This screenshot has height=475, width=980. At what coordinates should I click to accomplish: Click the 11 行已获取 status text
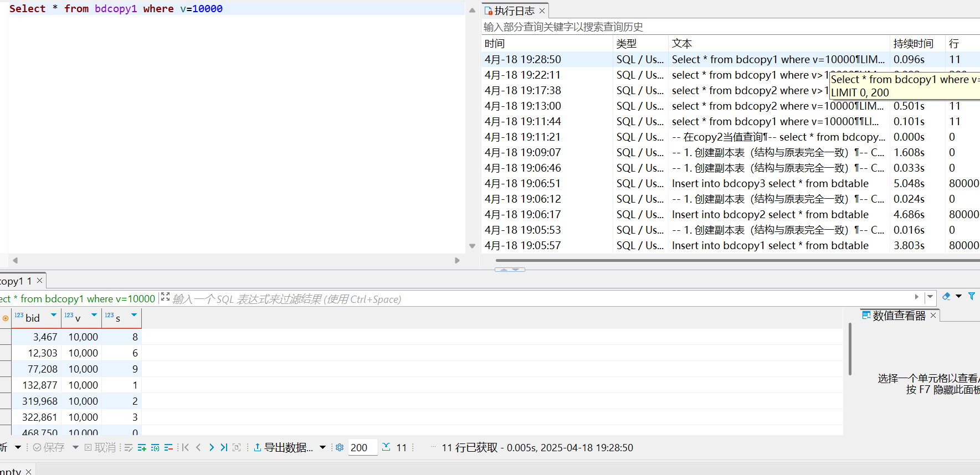(x=470, y=447)
